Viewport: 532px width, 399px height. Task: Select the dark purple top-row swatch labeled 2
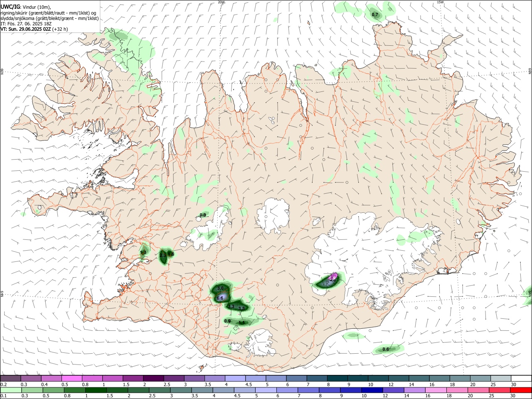(x=153, y=378)
